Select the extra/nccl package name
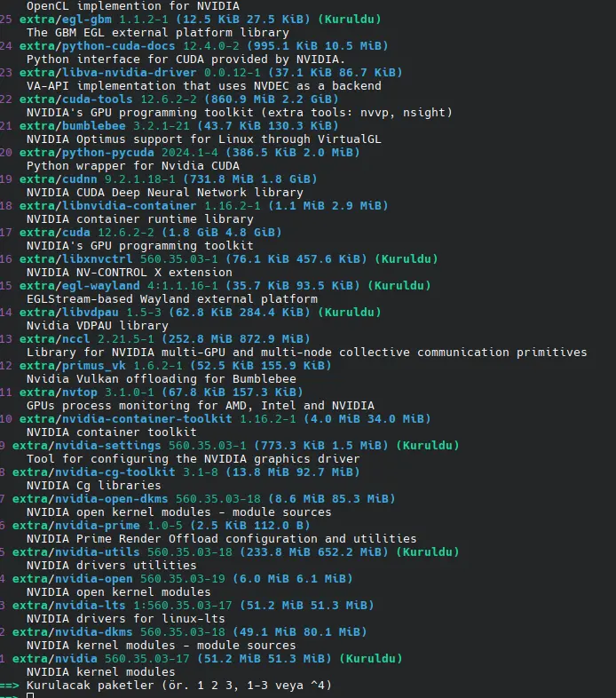 coord(55,339)
